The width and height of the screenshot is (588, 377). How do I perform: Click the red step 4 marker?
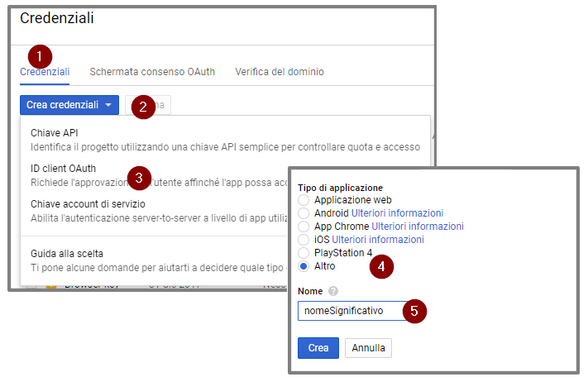(381, 266)
